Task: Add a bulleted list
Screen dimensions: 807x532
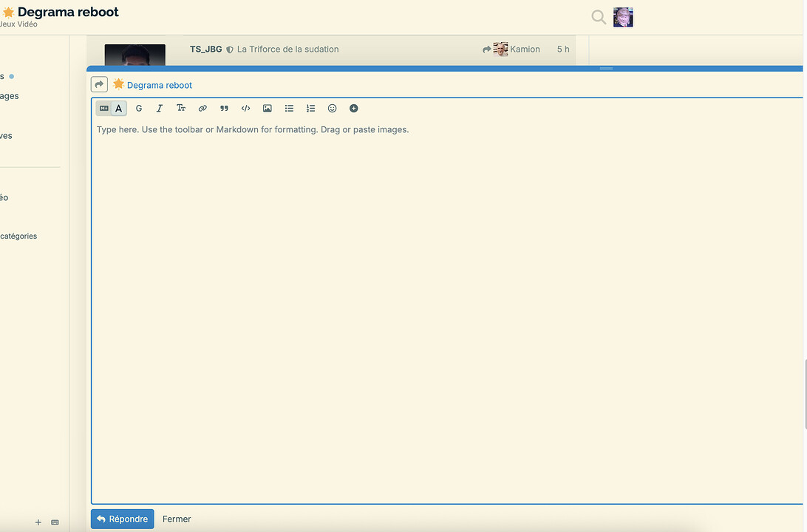Action: click(289, 109)
